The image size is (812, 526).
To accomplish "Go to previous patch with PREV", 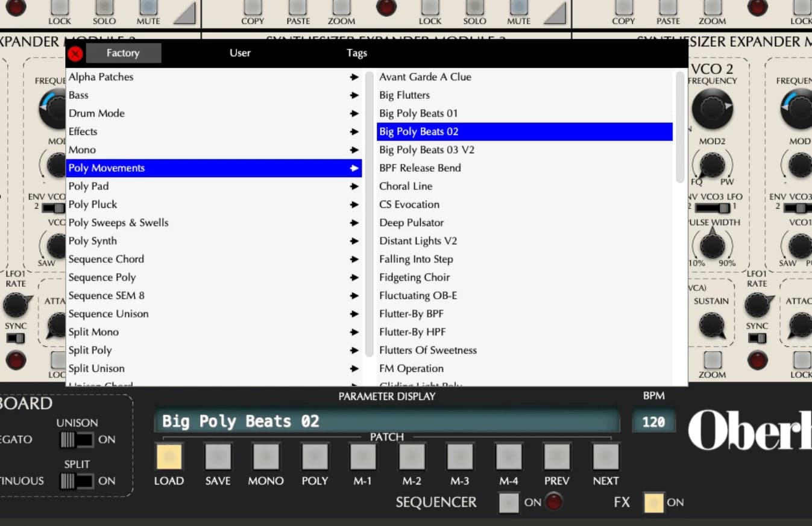I will pyautogui.click(x=557, y=457).
